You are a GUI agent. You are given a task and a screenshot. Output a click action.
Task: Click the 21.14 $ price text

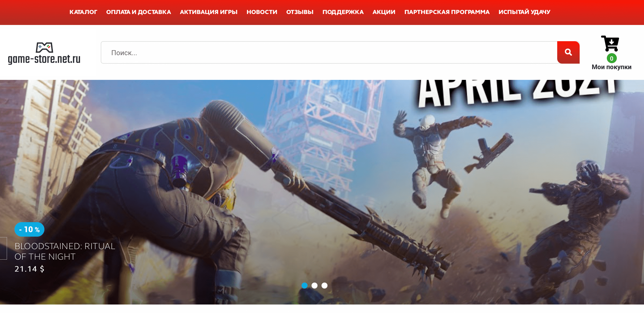point(29,269)
